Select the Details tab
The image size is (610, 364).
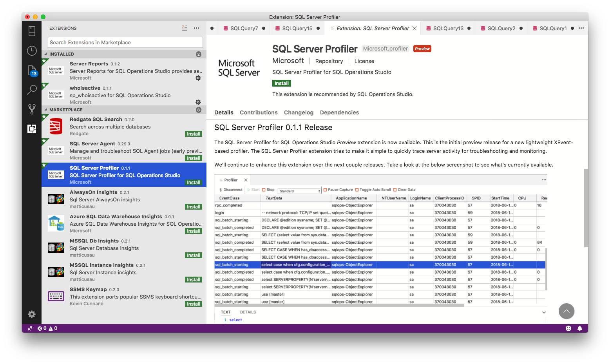coord(224,112)
